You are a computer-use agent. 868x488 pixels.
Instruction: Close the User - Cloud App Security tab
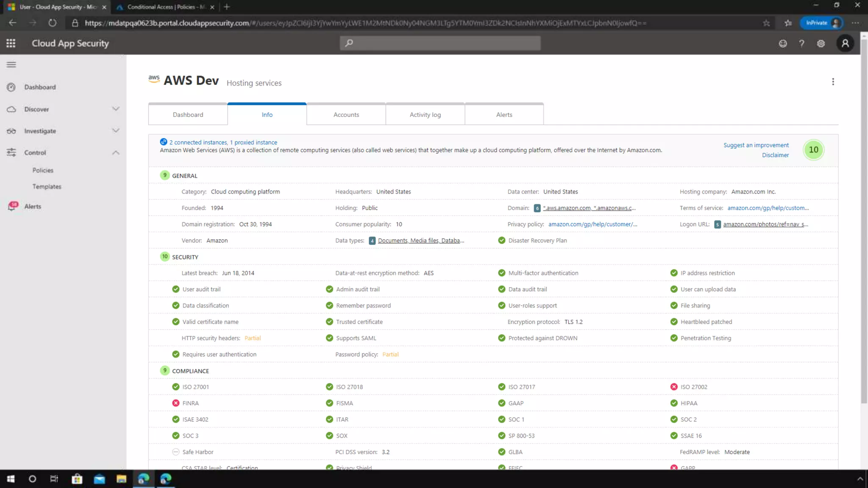(104, 7)
